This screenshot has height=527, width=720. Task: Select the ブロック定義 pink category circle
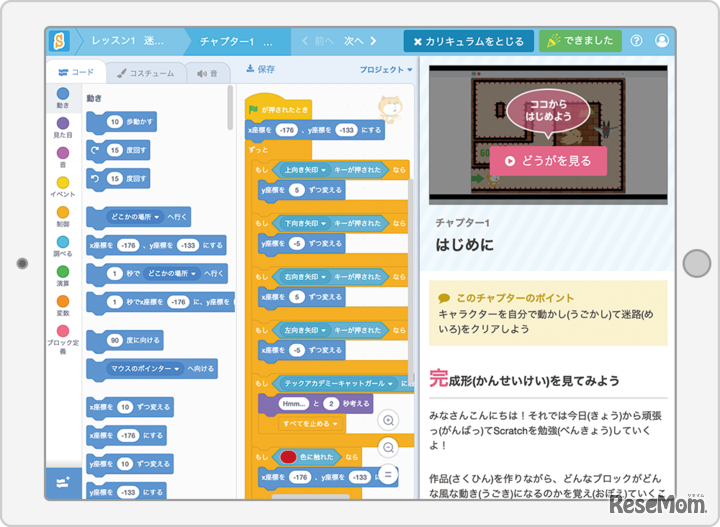(x=63, y=331)
